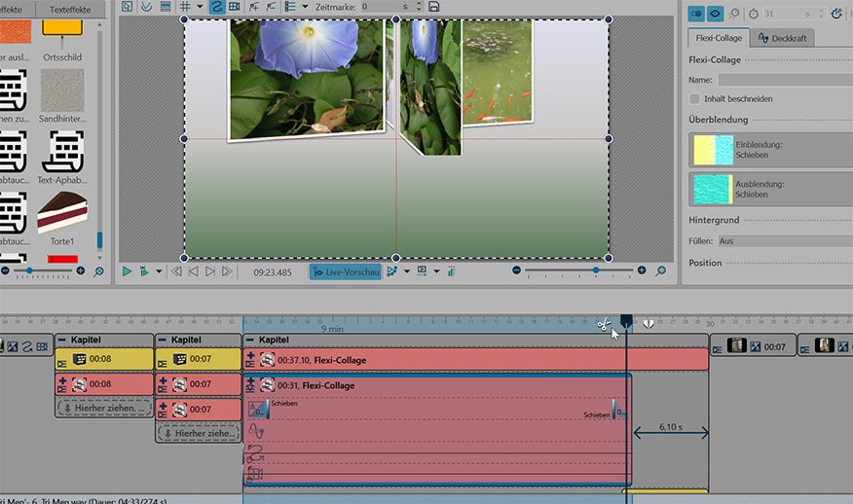853x504 pixels.
Task: Click the grid display icon in top toolbar
Action: coord(185,6)
